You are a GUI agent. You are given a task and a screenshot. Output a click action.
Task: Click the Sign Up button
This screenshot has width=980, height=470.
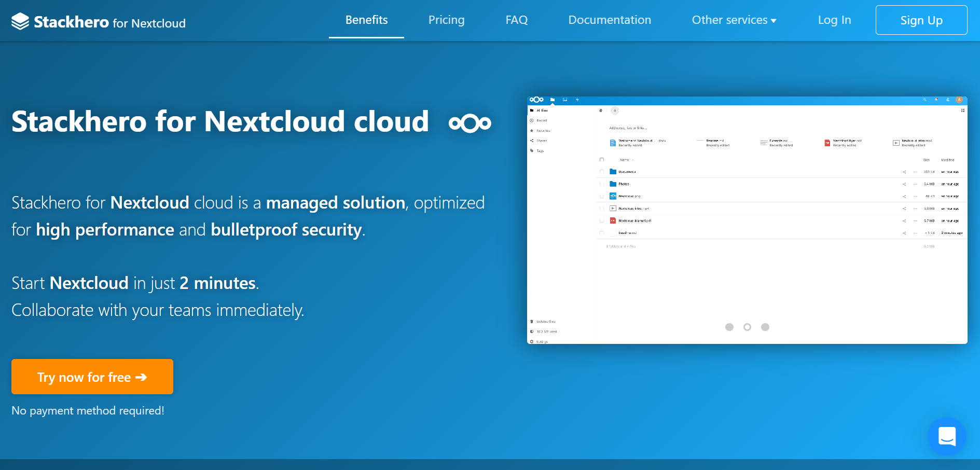click(921, 20)
